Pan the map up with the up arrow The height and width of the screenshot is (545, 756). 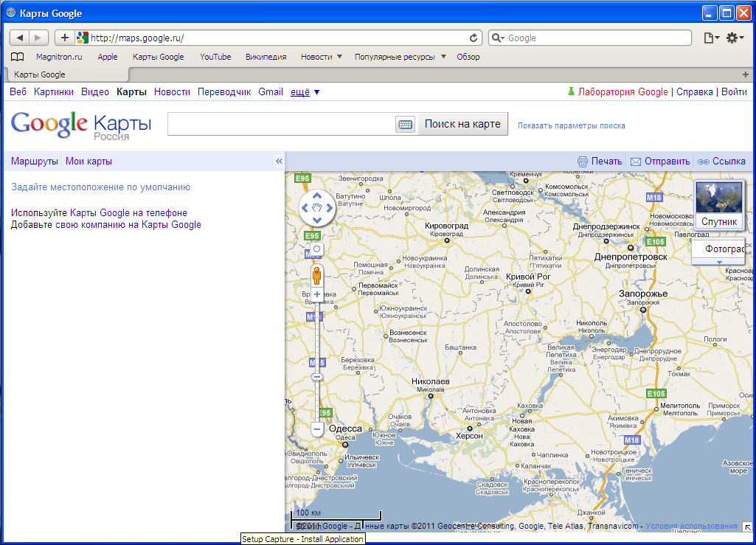316,195
